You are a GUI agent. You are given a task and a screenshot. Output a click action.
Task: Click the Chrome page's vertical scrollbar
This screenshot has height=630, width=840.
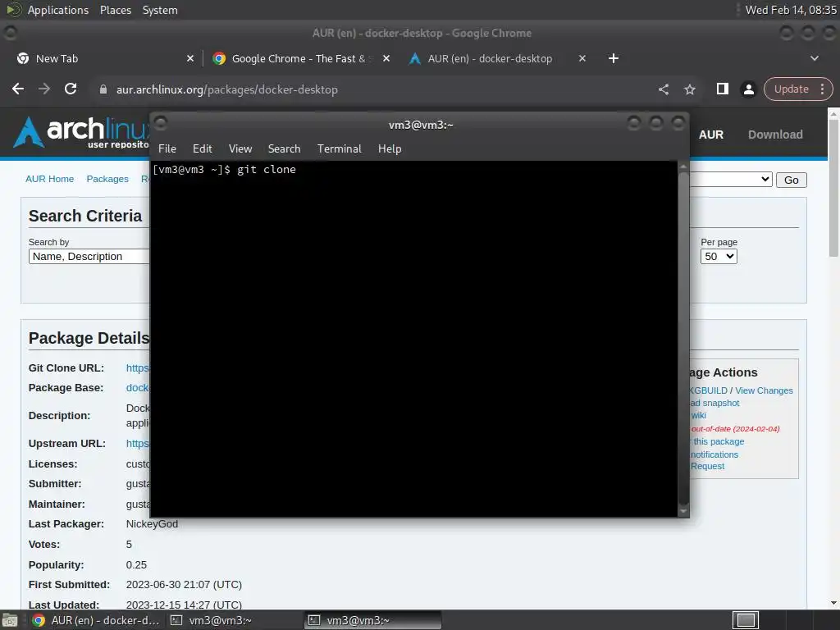click(833, 188)
